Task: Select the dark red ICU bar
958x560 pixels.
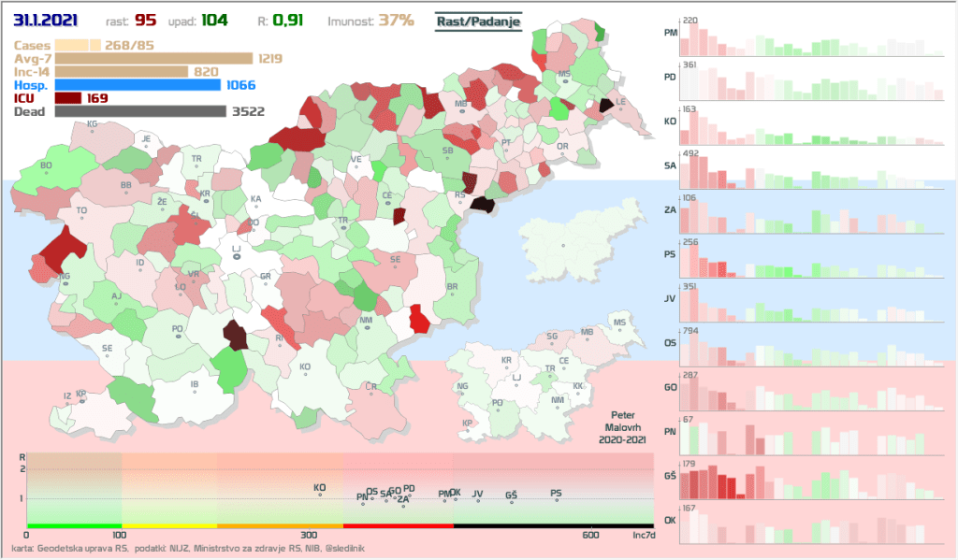Action: point(68,97)
